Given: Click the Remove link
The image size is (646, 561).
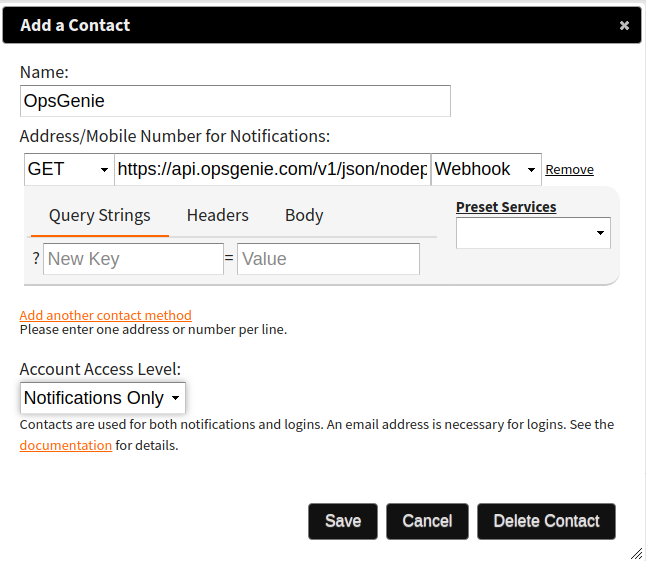Looking at the screenshot, I should click(x=569, y=170).
